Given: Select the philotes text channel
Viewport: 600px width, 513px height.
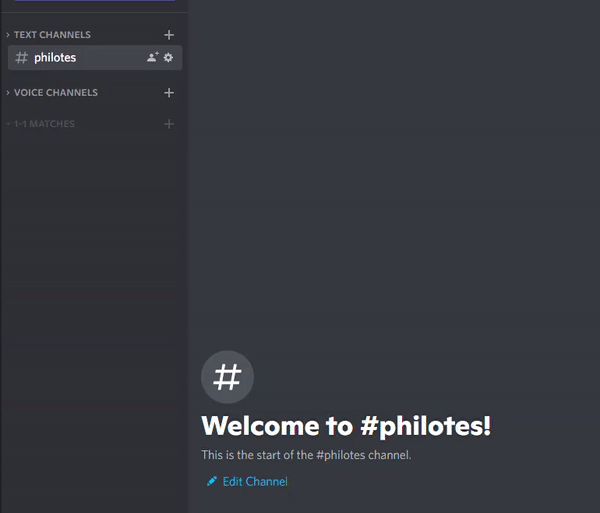Looking at the screenshot, I should coord(95,58).
